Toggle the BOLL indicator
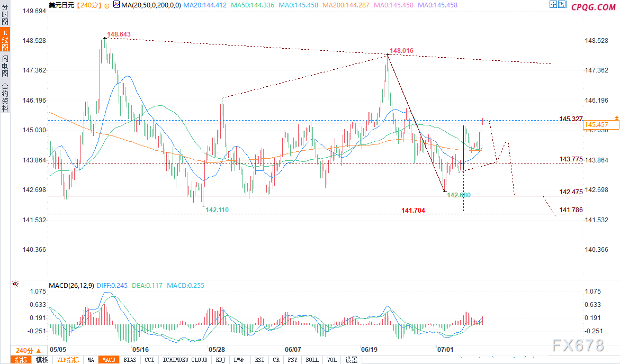The height and width of the screenshot is (364, 620). (x=312, y=360)
